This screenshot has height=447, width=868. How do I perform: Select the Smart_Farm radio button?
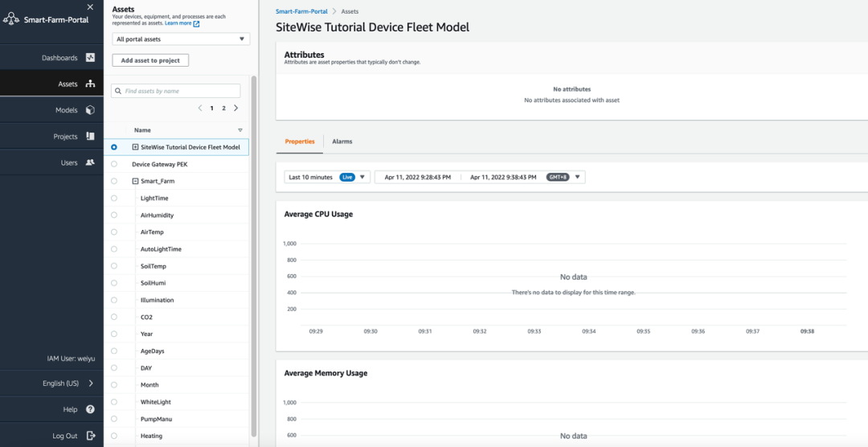tap(114, 181)
